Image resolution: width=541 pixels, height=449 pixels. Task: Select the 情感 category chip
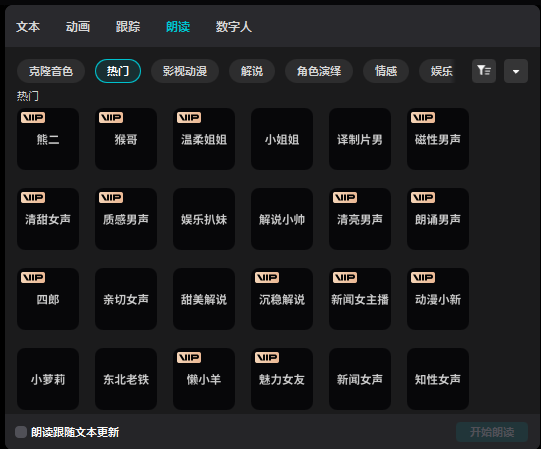point(386,71)
